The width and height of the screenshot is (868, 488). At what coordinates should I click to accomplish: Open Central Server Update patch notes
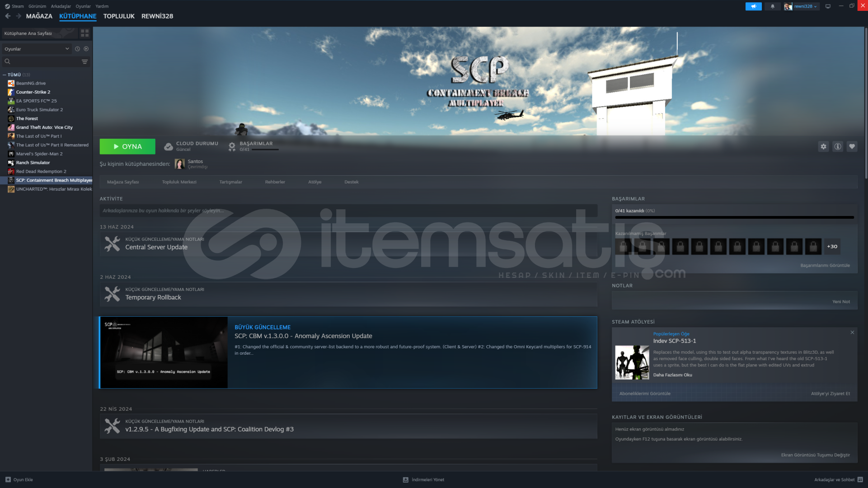(348, 244)
